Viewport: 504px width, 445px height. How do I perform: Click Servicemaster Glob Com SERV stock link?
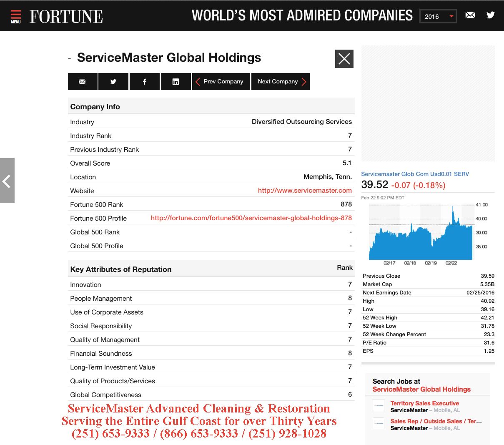[x=415, y=174]
